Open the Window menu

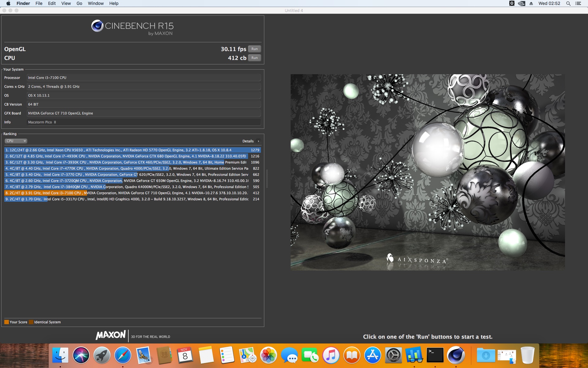click(x=96, y=3)
